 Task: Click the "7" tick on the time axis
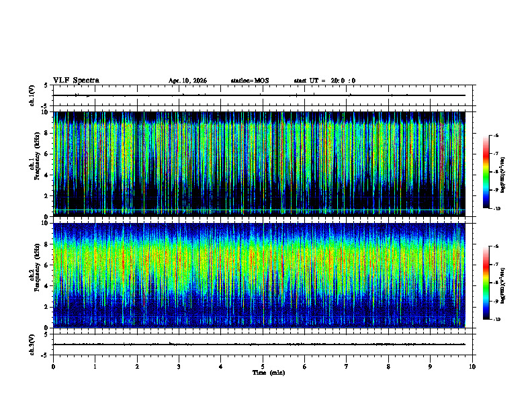(x=347, y=367)
